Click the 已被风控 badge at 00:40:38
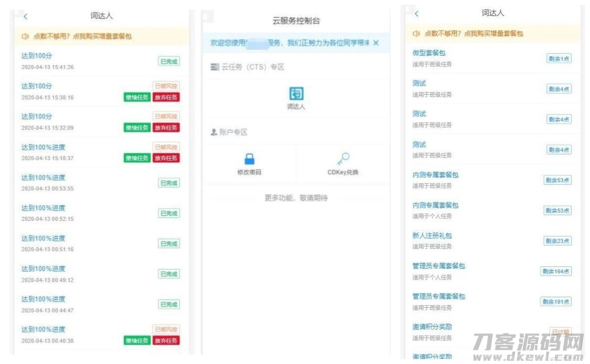The height and width of the screenshot is (364, 590). (166, 329)
